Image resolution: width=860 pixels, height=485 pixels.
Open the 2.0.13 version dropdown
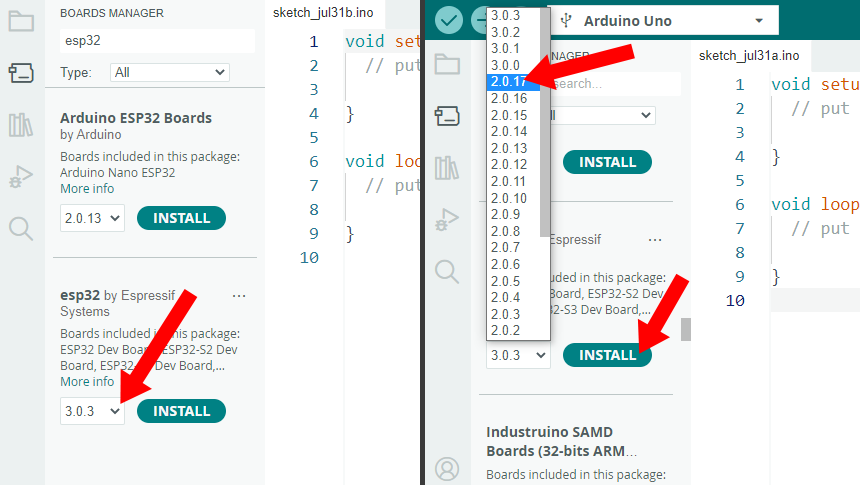click(x=92, y=218)
